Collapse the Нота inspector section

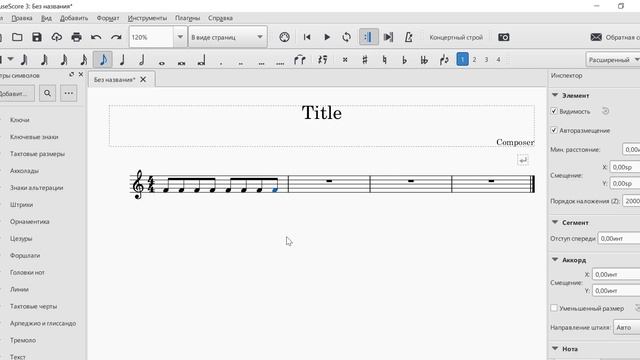555,349
